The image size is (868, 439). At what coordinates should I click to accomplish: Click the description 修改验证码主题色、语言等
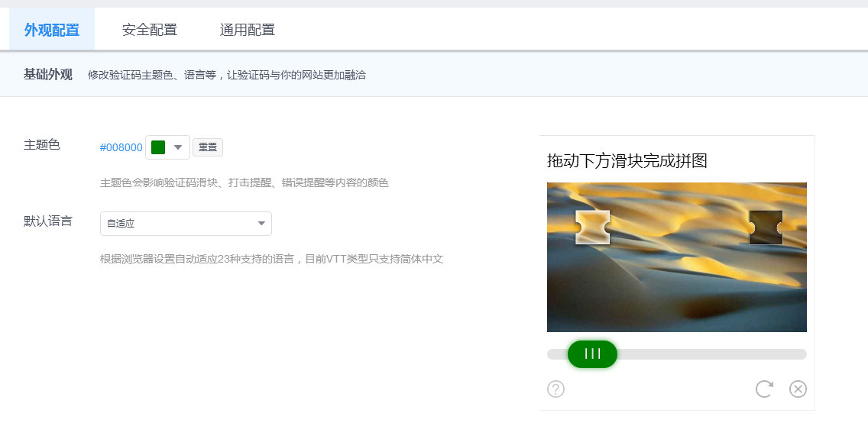point(227,75)
